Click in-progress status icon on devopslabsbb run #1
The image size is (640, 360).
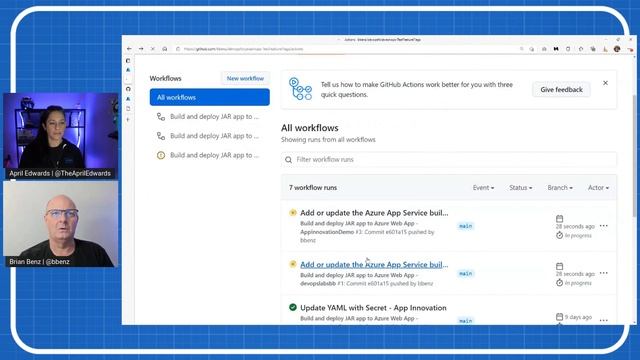[293, 264]
